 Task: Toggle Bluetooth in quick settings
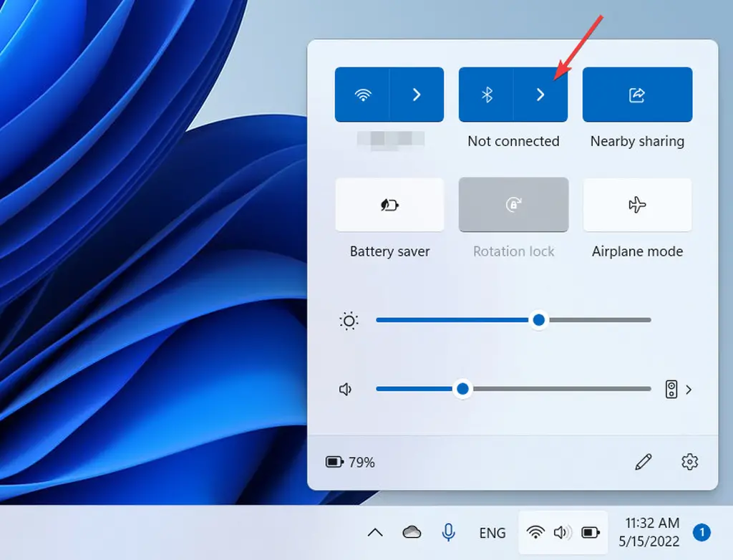pos(486,95)
